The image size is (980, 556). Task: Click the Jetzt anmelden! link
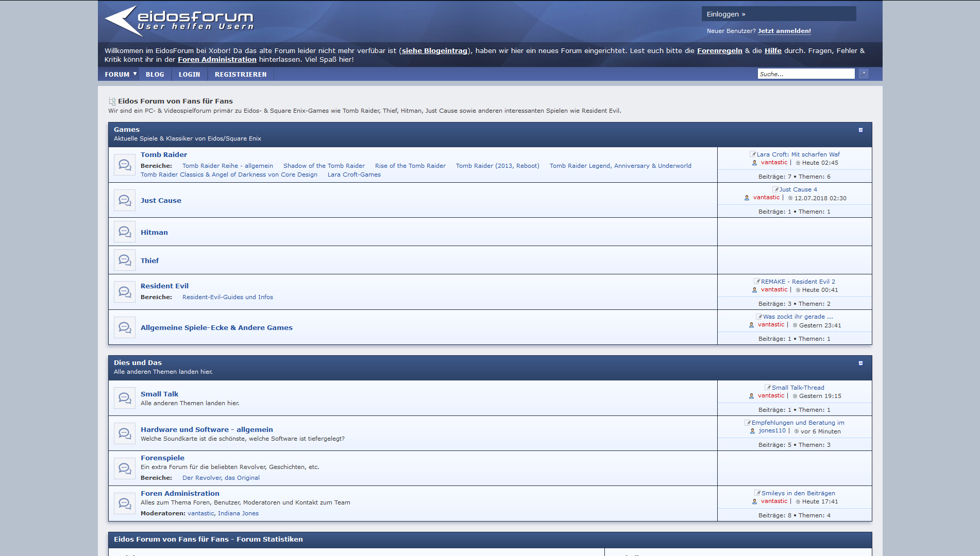pyautogui.click(x=784, y=31)
